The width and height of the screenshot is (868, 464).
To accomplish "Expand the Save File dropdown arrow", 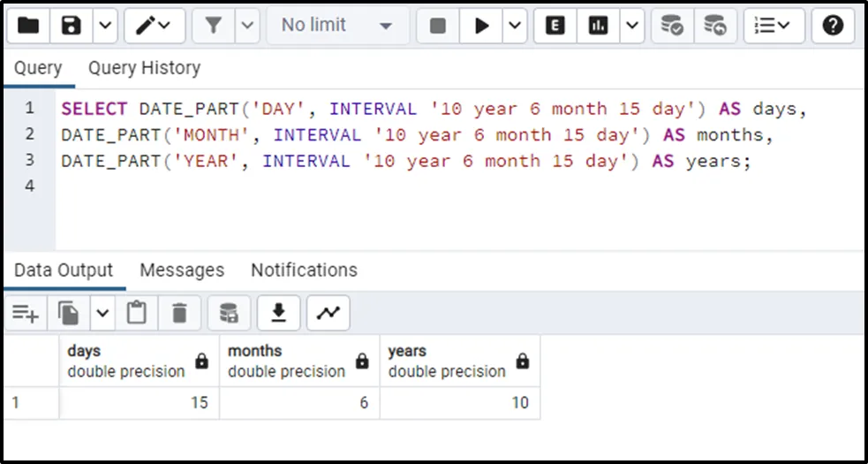I will [105, 26].
